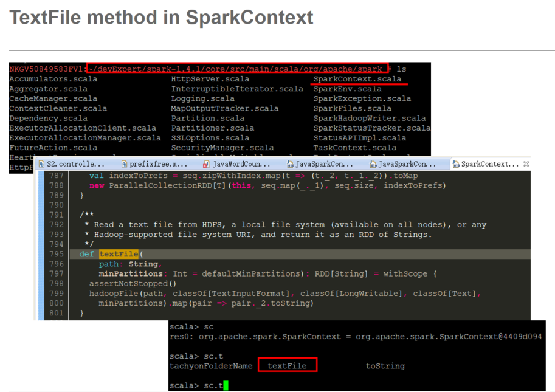This screenshot has width=555, height=392.
Task: Click line number 795 in editor gutter
Action: tap(57, 254)
